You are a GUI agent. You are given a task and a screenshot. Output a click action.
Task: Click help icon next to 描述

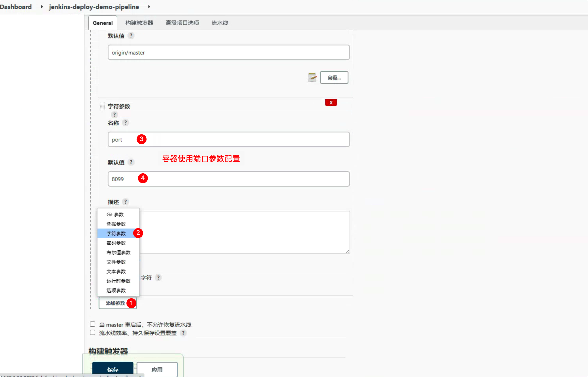pos(125,202)
